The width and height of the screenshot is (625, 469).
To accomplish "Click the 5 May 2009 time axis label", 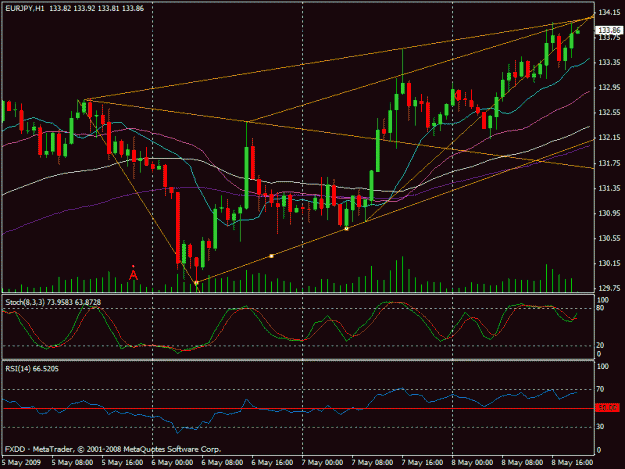I will [x=22, y=463].
